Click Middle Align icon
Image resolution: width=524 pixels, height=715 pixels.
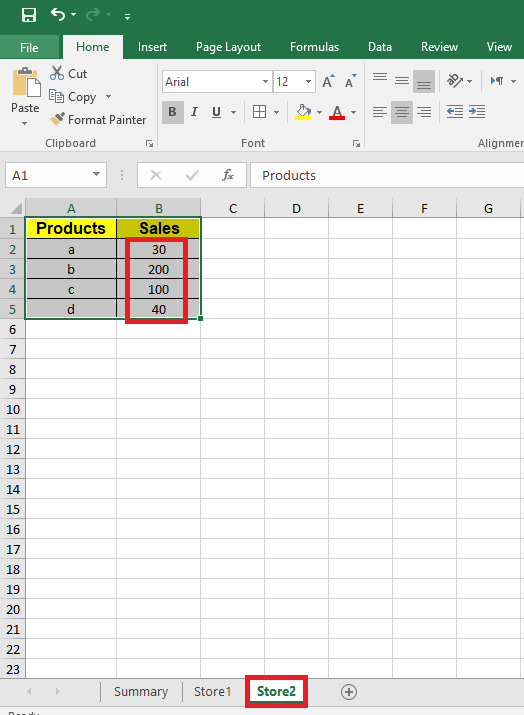401,81
